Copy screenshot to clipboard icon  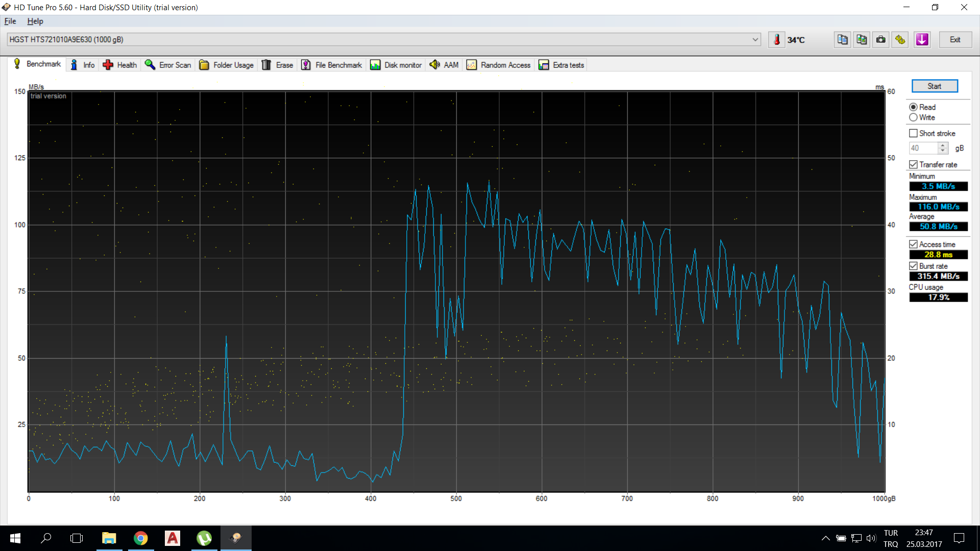point(862,40)
